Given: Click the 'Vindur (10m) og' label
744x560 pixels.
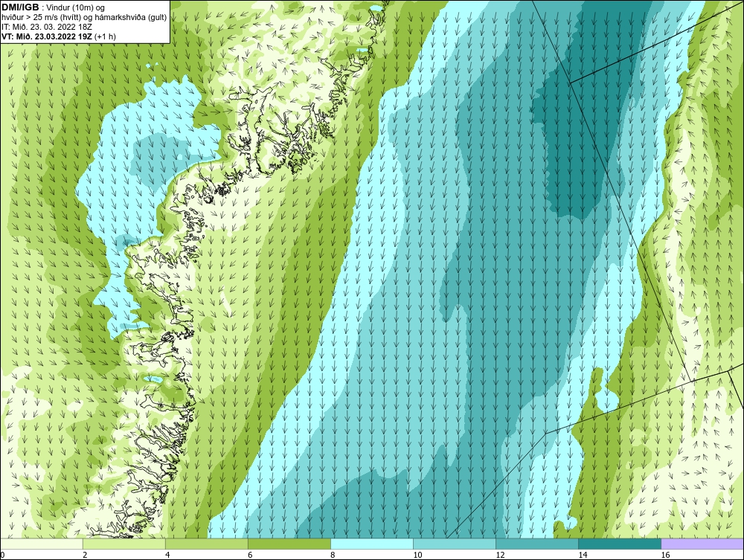Looking at the screenshot, I should pos(77,7).
